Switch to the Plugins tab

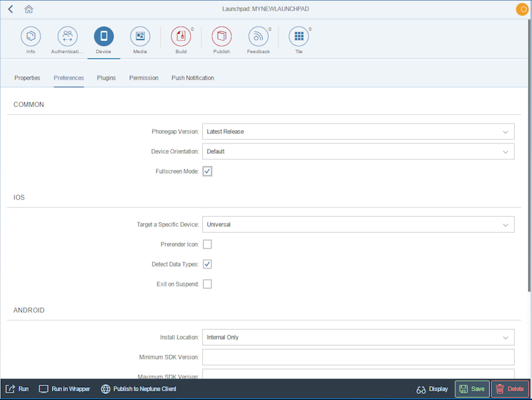106,78
